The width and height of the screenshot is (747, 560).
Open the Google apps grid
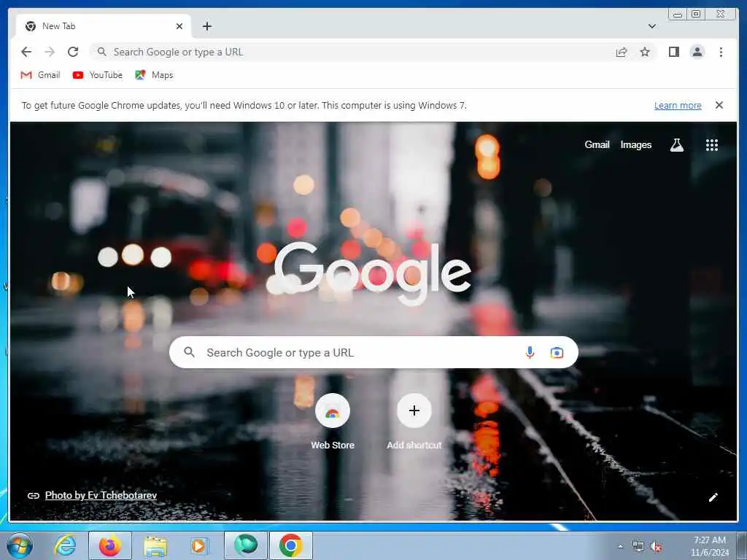click(712, 145)
